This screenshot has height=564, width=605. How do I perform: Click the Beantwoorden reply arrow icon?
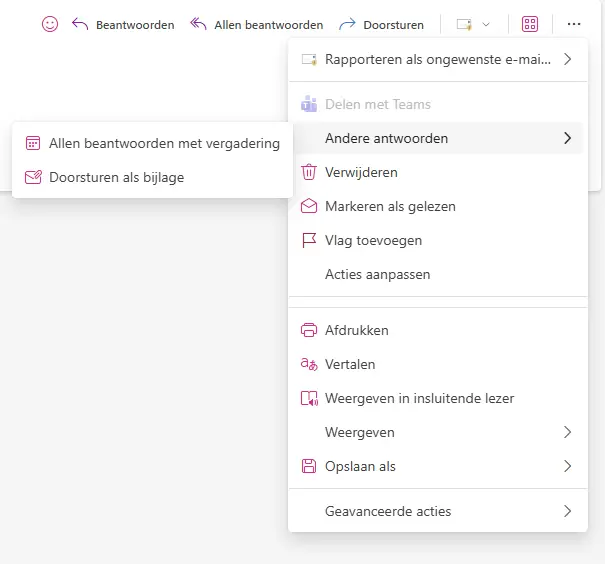click(x=80, y=24)
